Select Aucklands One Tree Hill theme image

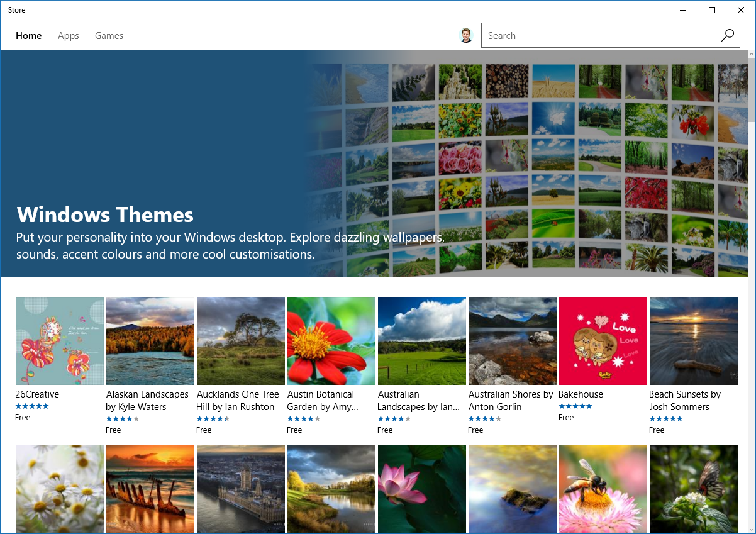point(241,341)
